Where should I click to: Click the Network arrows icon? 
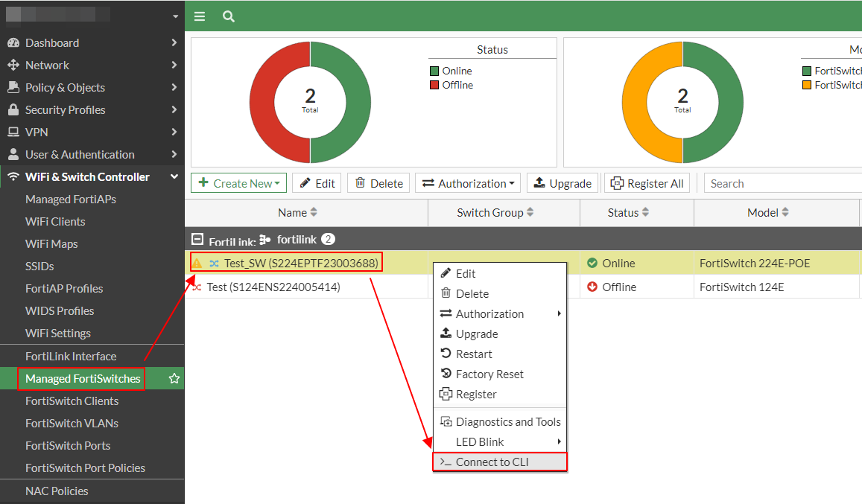pyautogui.click(x=13, y=65)
